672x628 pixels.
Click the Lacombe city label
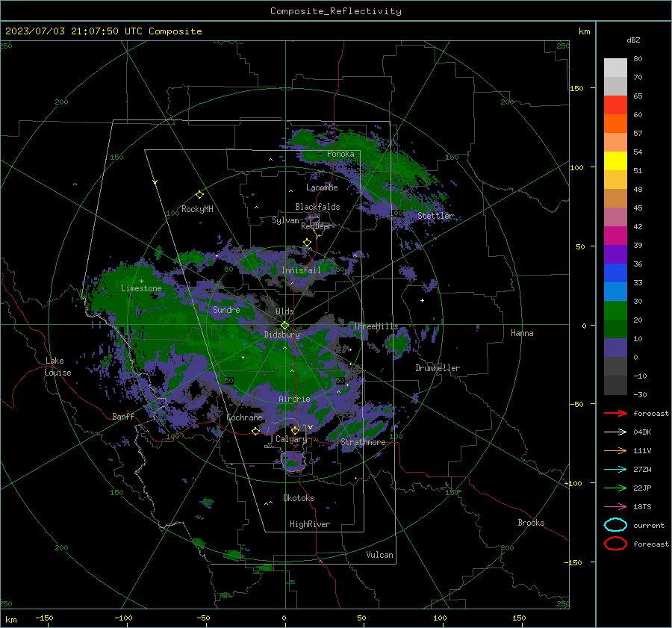pyautogui.click(x=321, y=187)
